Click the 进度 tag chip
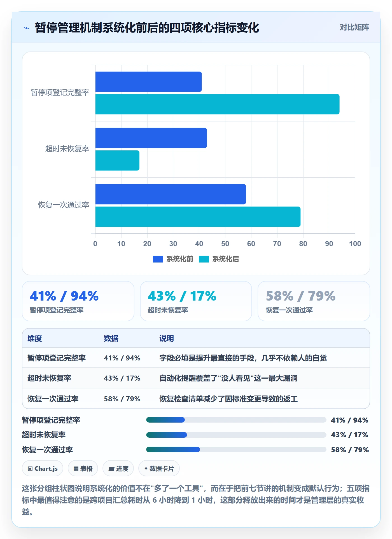This screenshot has width=392, height=539. pos(118,468)
